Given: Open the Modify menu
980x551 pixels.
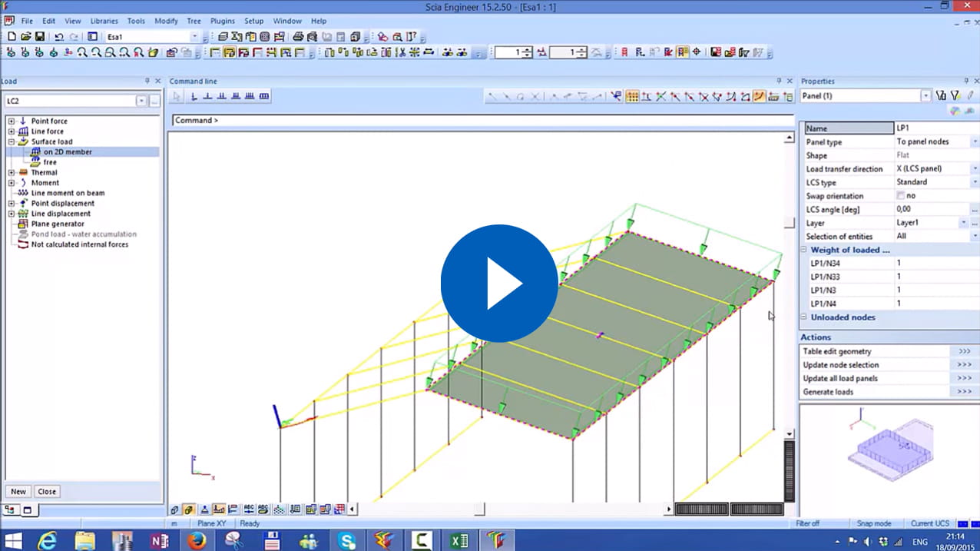Looking at the screenshot, I should pos(166,21).
